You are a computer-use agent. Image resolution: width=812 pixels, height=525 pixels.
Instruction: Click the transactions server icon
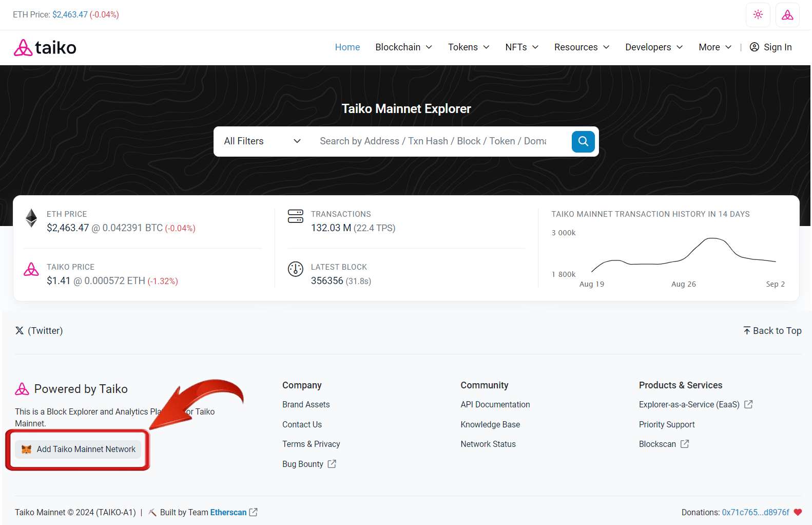pyautogui.click(x=296, y=216)
